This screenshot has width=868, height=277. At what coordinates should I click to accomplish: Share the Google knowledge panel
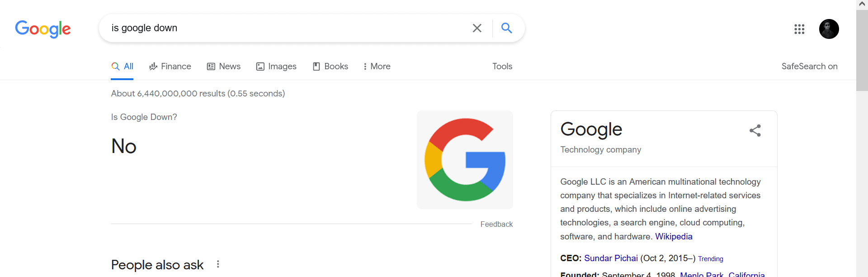pyautogui.click(x=755, y=130)
